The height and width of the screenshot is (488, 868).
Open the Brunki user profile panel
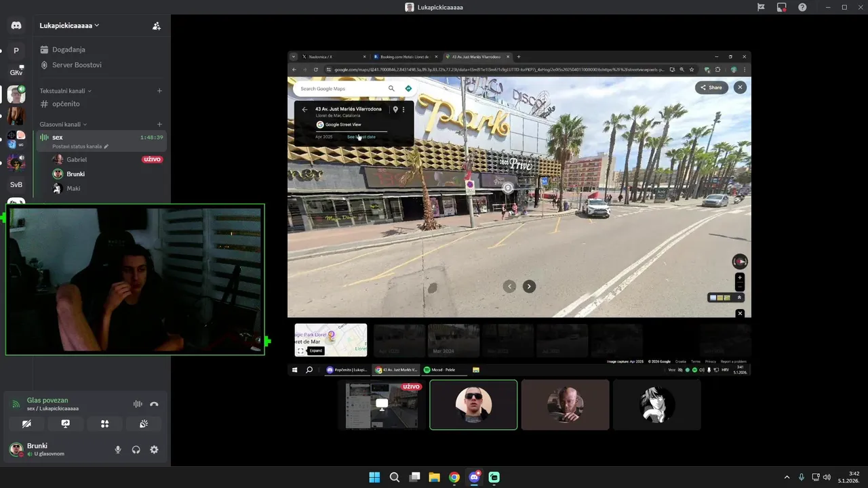(x=37, y=449)
